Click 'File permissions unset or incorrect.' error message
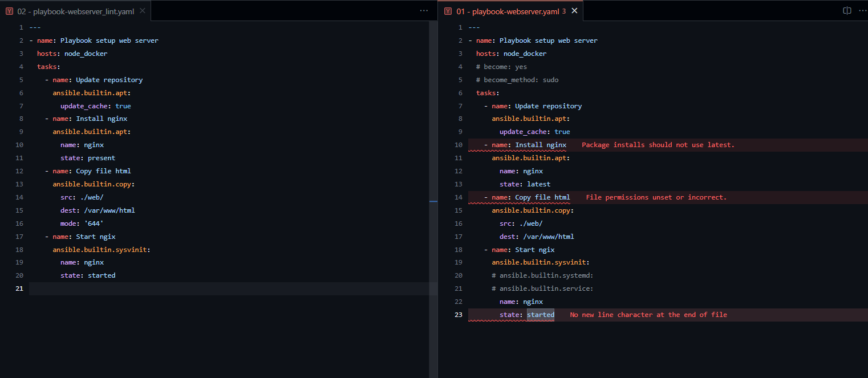This screenshot has height=378, width=868. coord(656,197)
